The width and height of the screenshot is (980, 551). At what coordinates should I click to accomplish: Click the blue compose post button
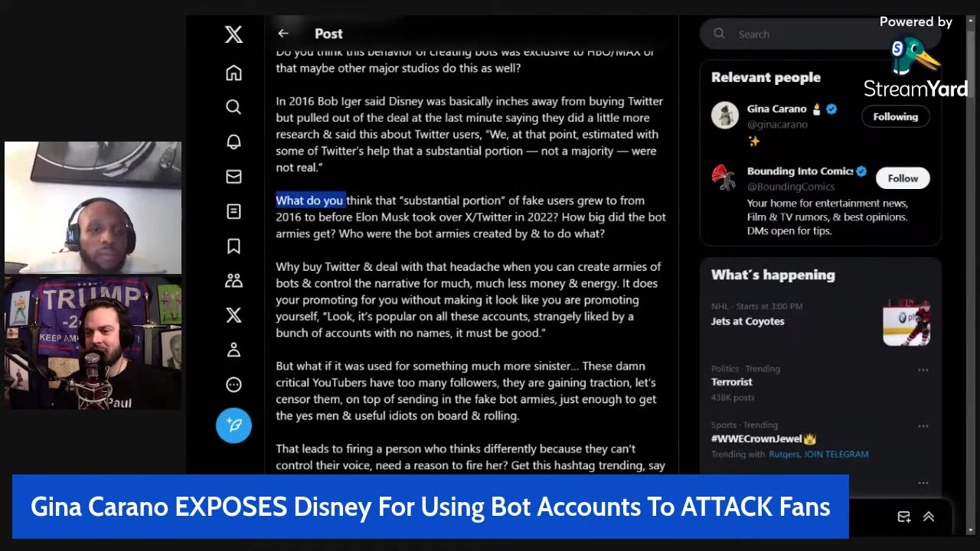(234, 425)
